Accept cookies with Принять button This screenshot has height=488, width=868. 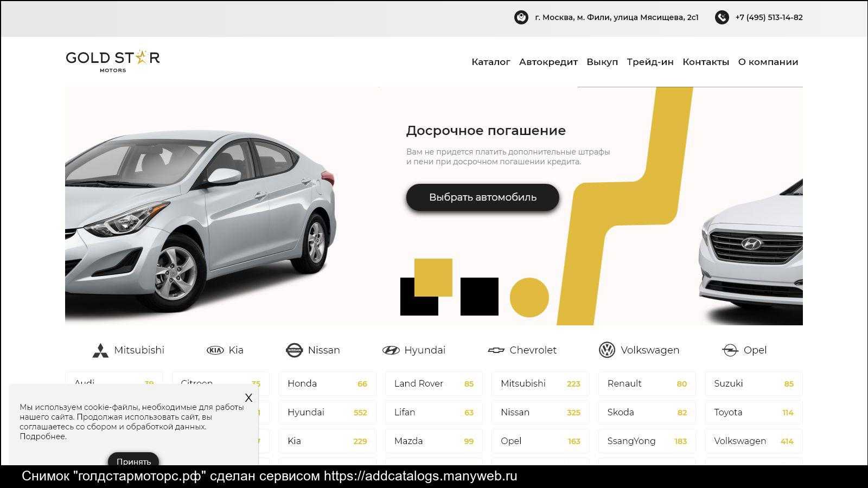[x=133, y=459]
